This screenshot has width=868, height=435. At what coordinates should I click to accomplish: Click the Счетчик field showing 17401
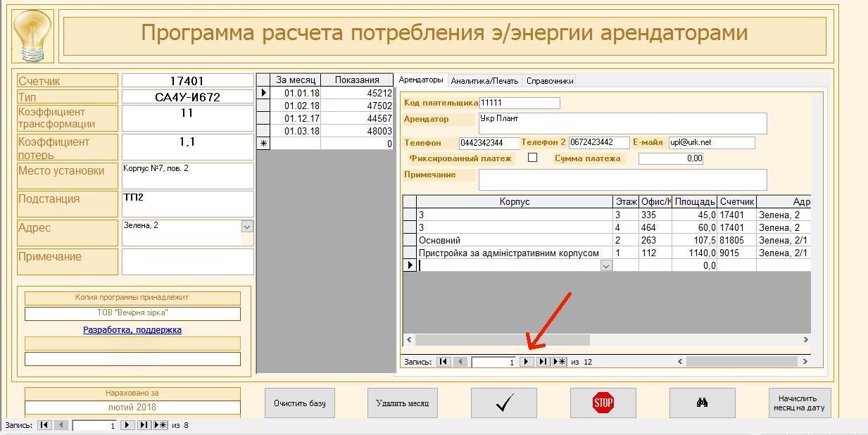pyautogui.click(x=187, y=80)
